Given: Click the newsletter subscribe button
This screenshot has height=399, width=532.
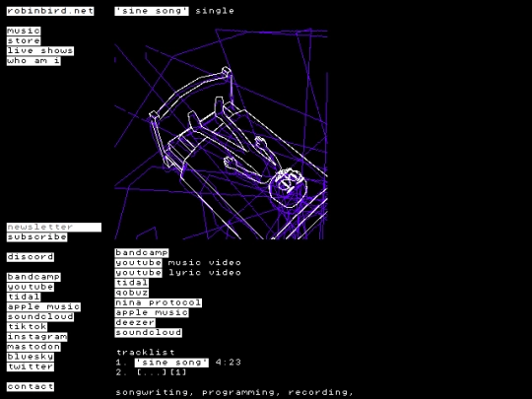Looking at the screenshot, I should [37, 236].
